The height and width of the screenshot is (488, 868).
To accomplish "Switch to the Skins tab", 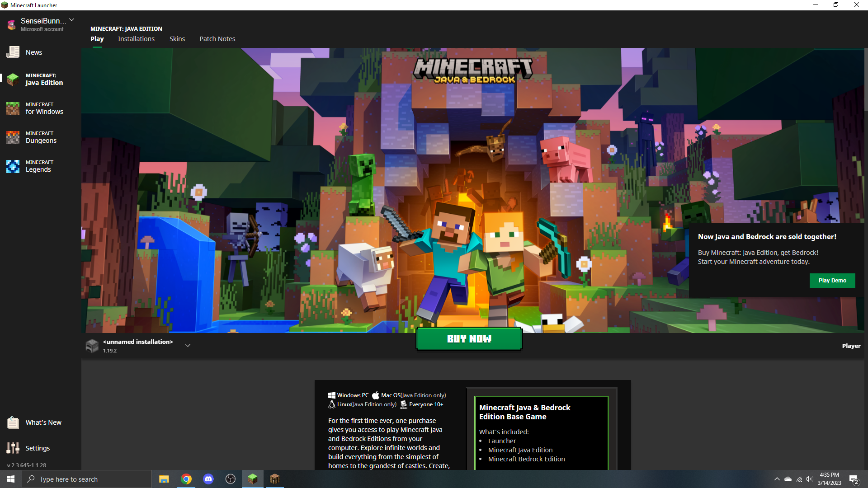I will click(x=177, y=39).
